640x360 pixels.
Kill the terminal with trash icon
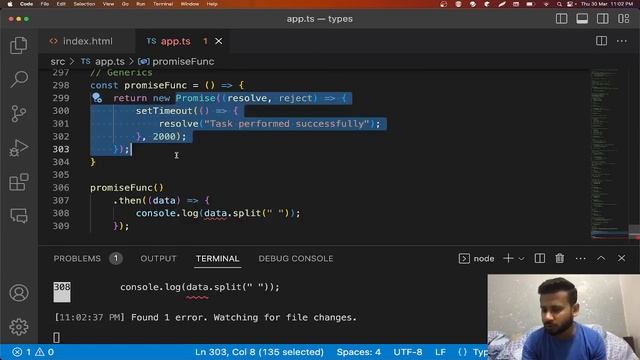(x=560, y=258)
